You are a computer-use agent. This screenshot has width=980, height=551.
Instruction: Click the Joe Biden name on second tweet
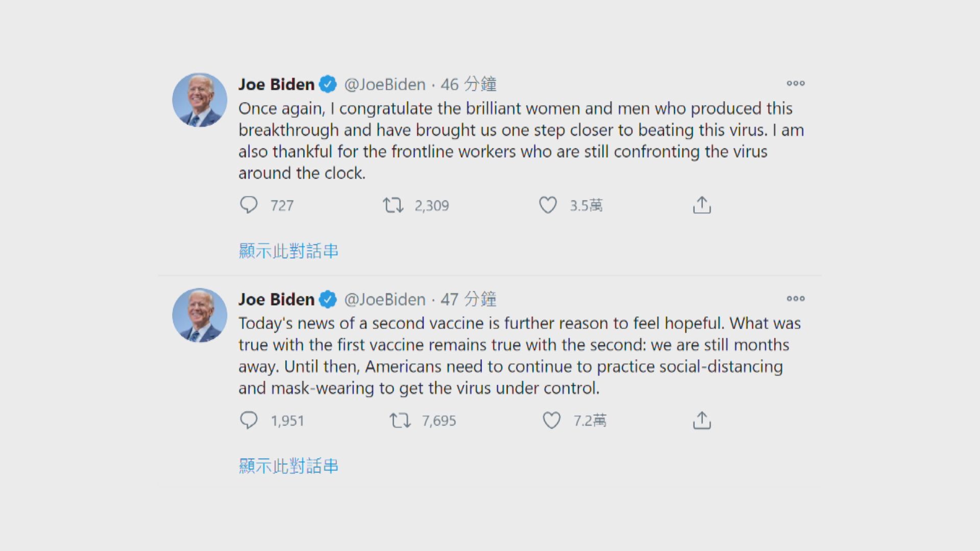coord(276,299)
